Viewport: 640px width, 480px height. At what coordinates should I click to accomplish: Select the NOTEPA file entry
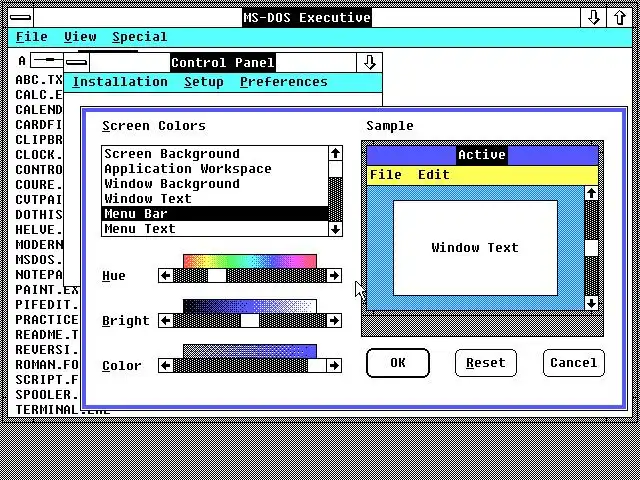(39, 275)
